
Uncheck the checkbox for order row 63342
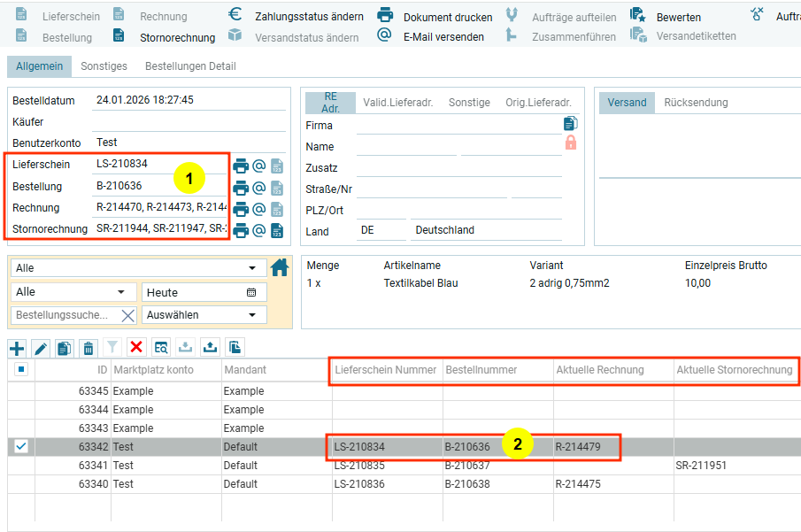pos(21,446)
